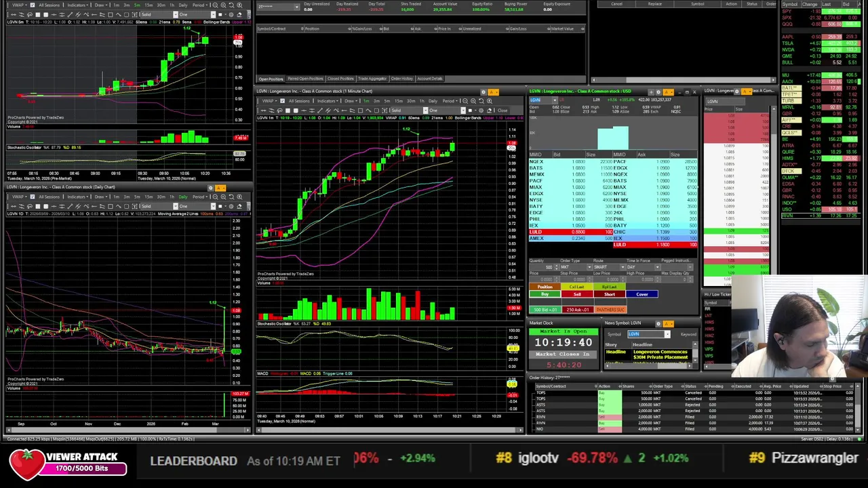Increase the order Quantity stepper
This screenshot has width=868, height=488.
pos(557,266)
